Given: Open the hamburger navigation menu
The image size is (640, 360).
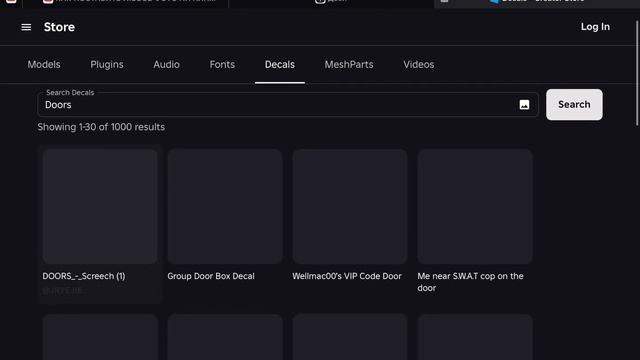Looking at the screenshot, I should [26, 27].
